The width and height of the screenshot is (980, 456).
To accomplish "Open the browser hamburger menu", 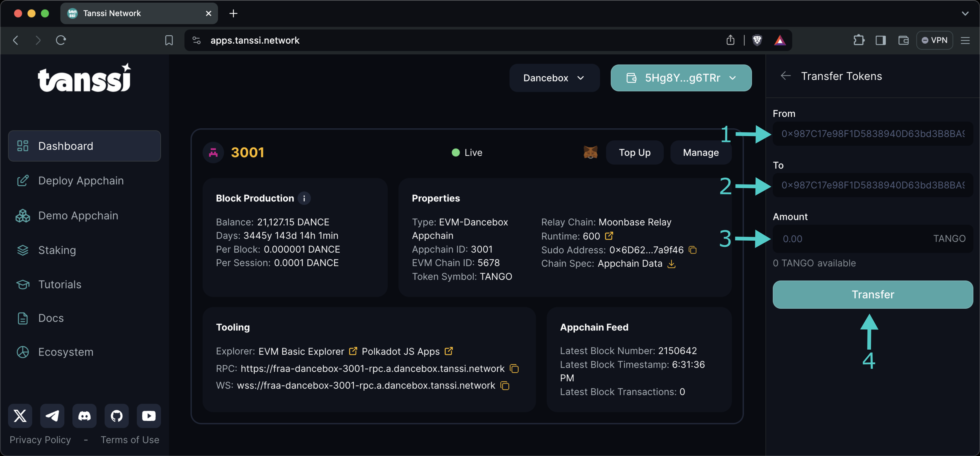I will 965,40.
